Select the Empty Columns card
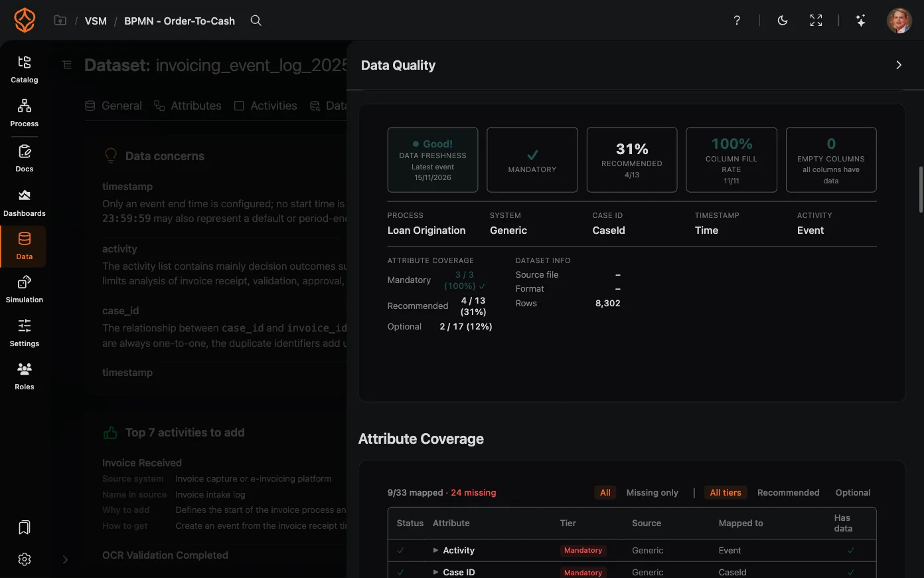Image resolution: width=924 pixels, height=578 pixels. click(x=831, y=159)
